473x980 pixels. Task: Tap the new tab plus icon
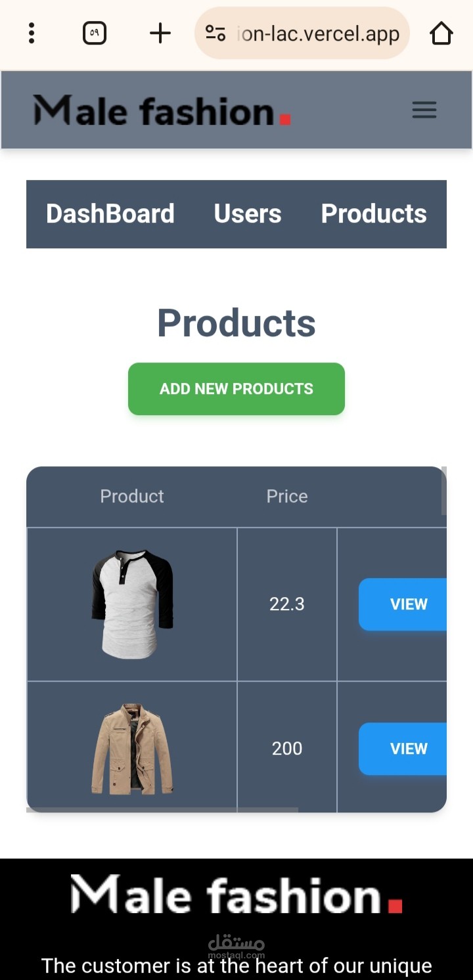click(160, 33)
